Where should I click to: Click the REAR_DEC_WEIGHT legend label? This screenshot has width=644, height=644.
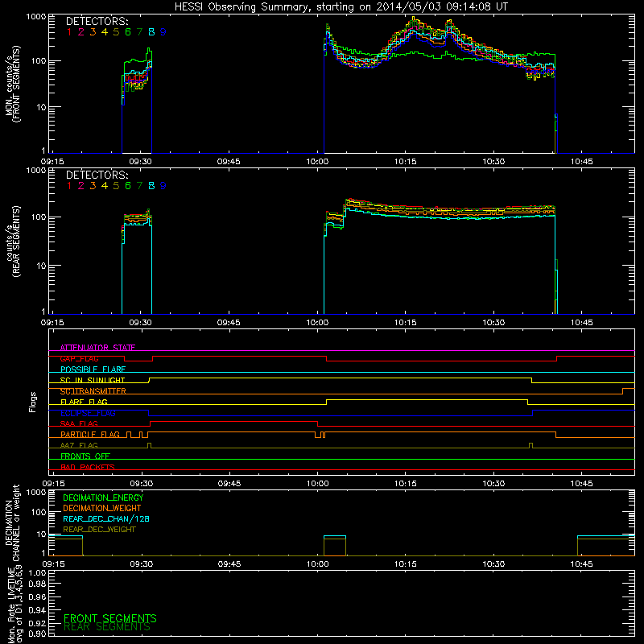pos(99,530)
